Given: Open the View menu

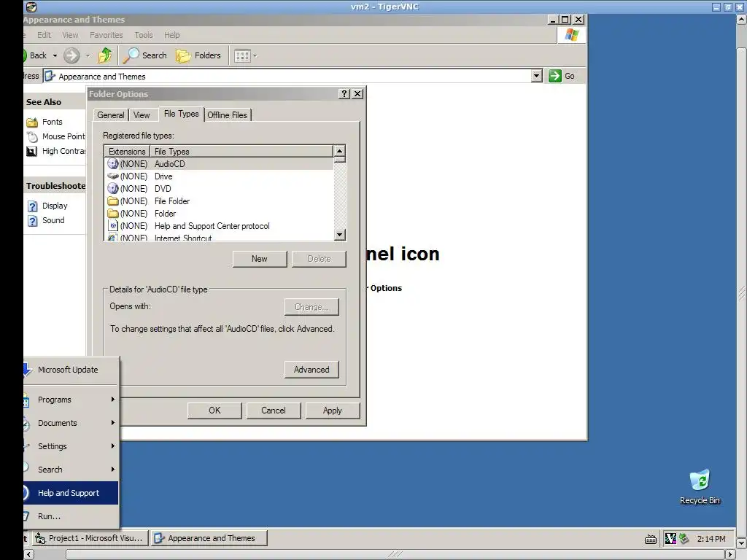Looking at the screenshot, I should click(x=70, y=35).
